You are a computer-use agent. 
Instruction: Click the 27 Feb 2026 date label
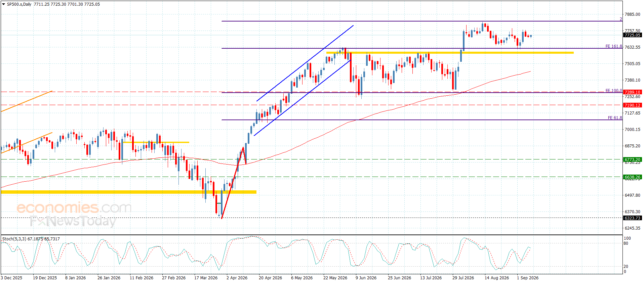(174, 278)
